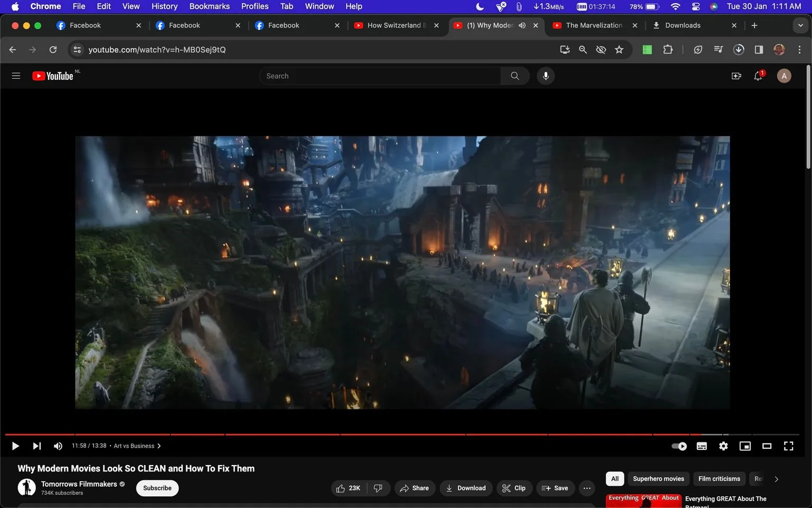The height and width of the screenshot is (508, 812).
Task: Play the paused video
Action: [x=15, y=446]
